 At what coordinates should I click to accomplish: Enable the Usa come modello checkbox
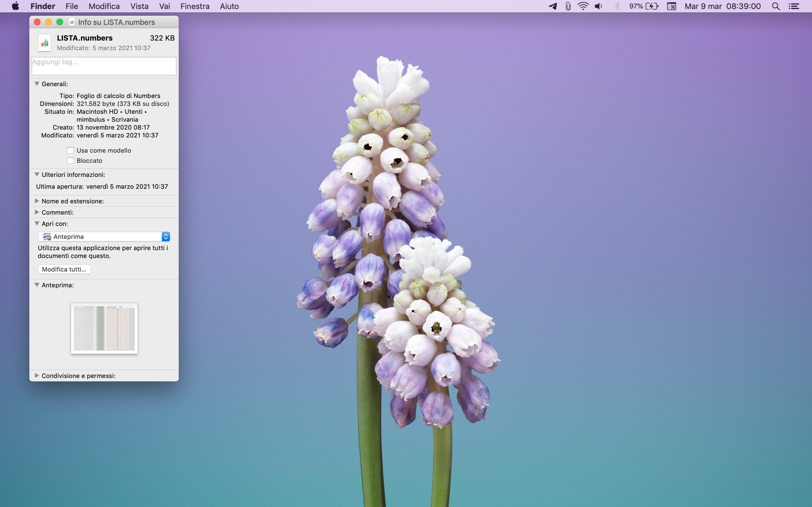click(x=70, y=151)
